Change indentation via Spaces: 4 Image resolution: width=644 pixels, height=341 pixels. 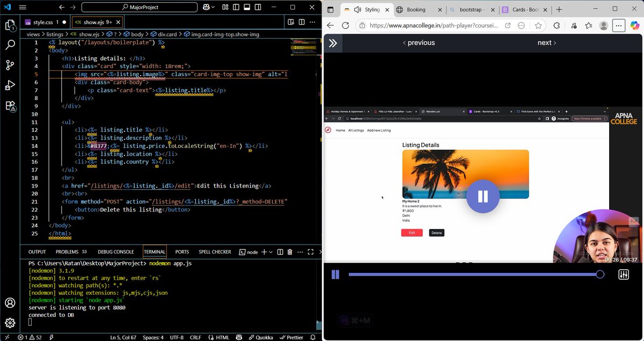point(153,337)
